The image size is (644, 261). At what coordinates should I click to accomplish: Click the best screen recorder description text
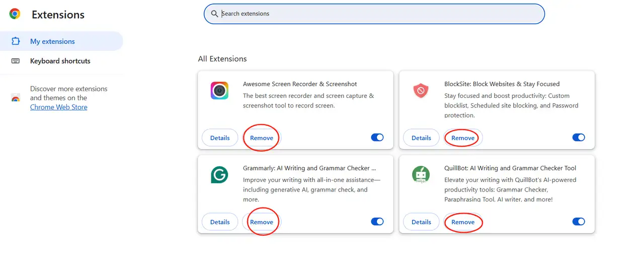coord(308,101)
